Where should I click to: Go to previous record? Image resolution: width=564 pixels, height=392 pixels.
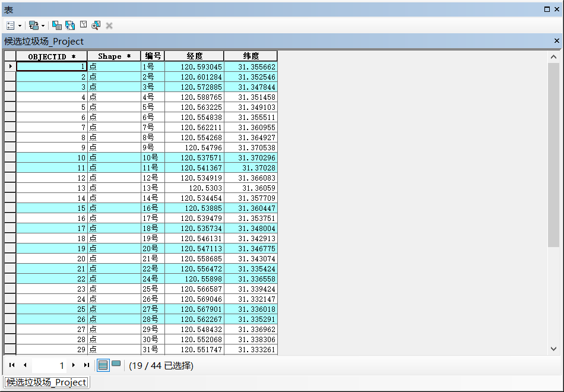pyautogui.click(x=25, y=365)
